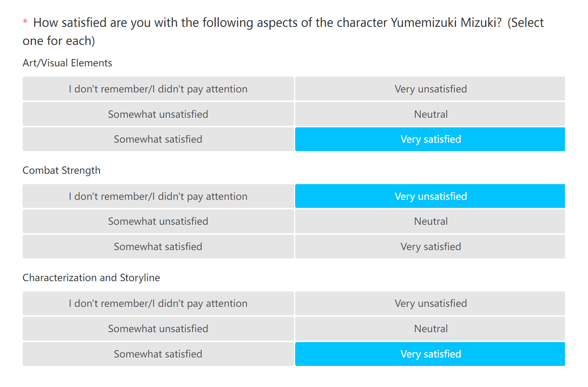Click highlighted 'Very unsatisfied' under Combat Strength

(x=430, y=196)
